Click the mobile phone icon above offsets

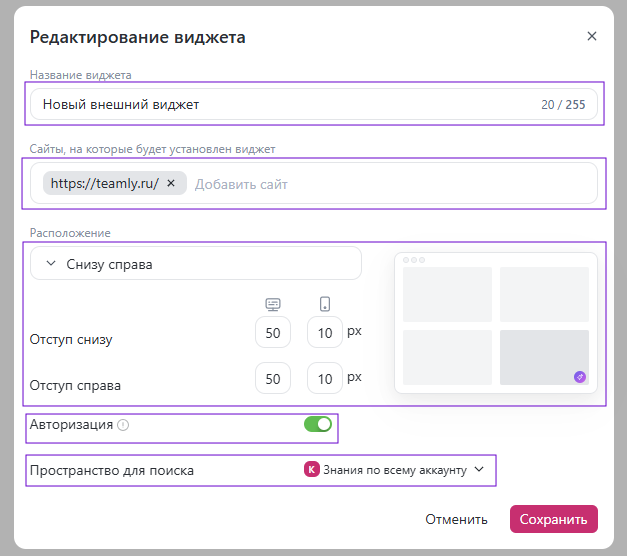click(325, 304)
